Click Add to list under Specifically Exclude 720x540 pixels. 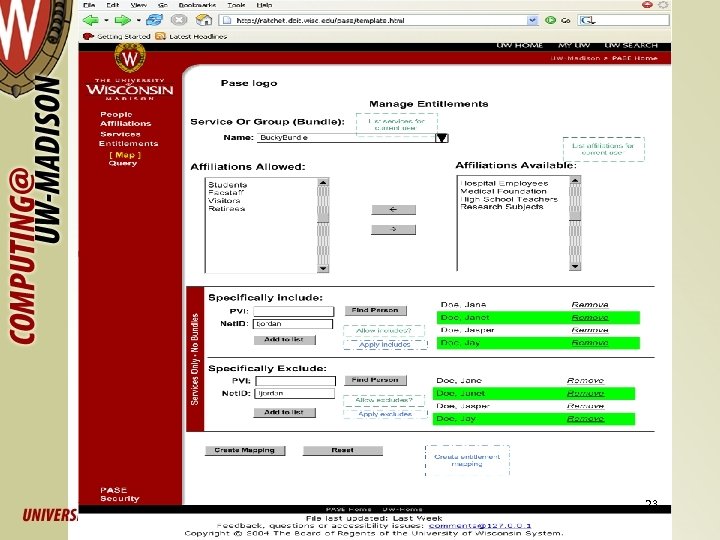(x=285, y=412)
